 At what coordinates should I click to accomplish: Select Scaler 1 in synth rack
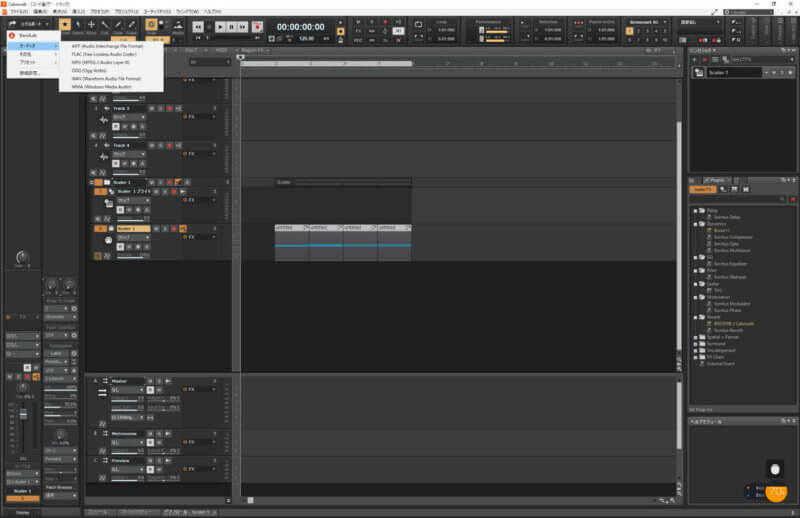click(x=734, y=72)
